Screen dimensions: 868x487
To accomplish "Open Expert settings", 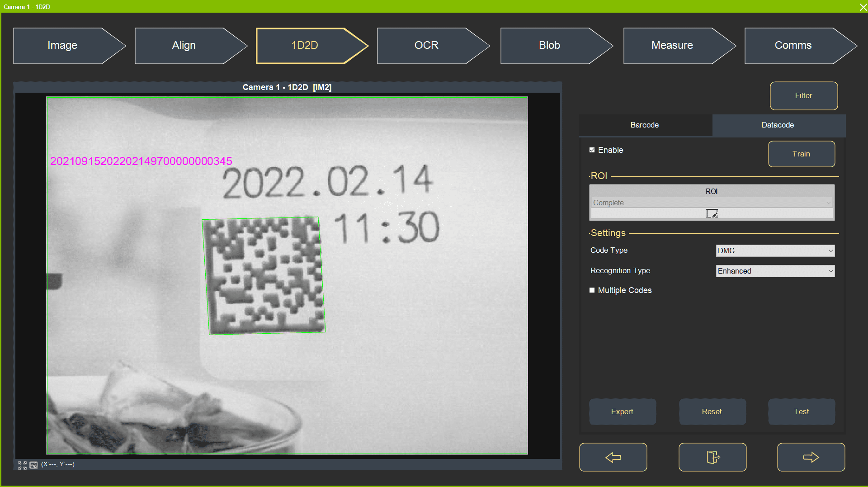I will click(623, 411).
